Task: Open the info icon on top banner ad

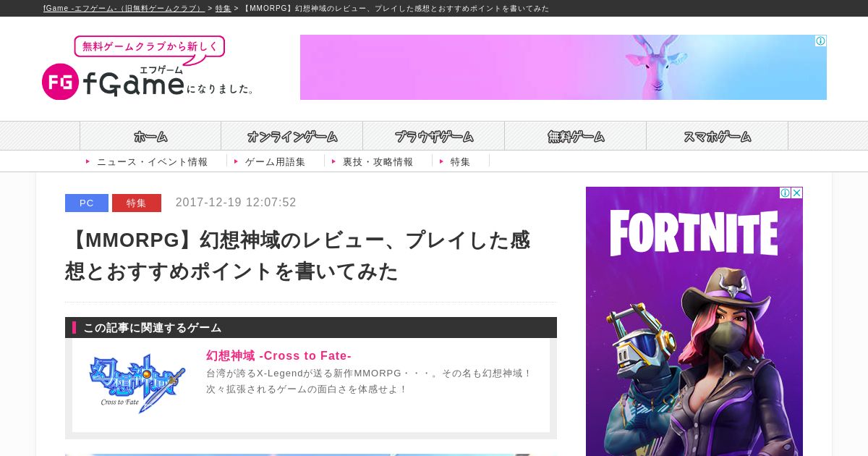Action: pyautogui.click(x=820, y=41)
